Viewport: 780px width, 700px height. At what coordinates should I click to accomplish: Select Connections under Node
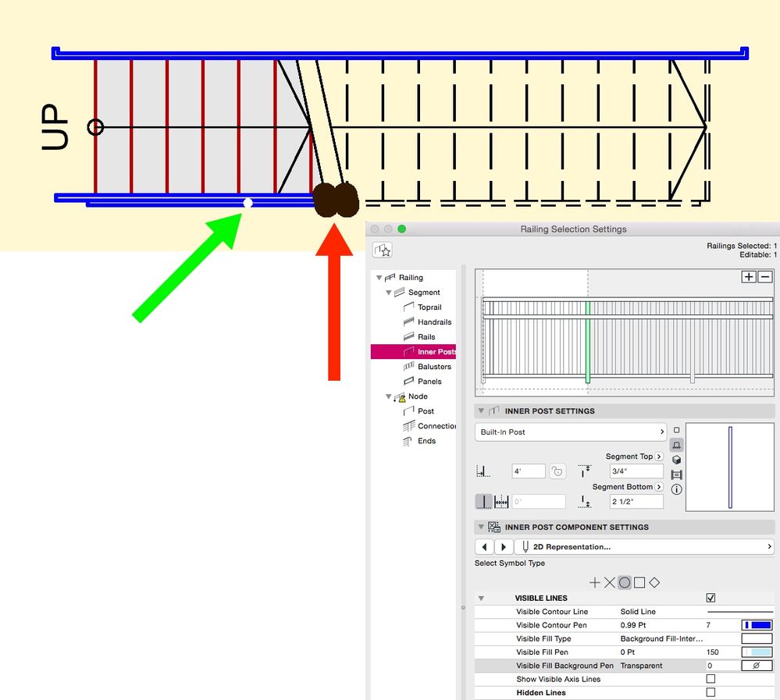point(436,426)
